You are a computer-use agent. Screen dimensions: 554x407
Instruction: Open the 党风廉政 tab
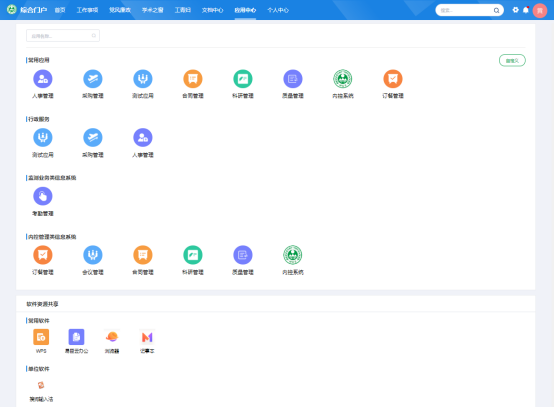pyautogui.click(x=120, y=10)
